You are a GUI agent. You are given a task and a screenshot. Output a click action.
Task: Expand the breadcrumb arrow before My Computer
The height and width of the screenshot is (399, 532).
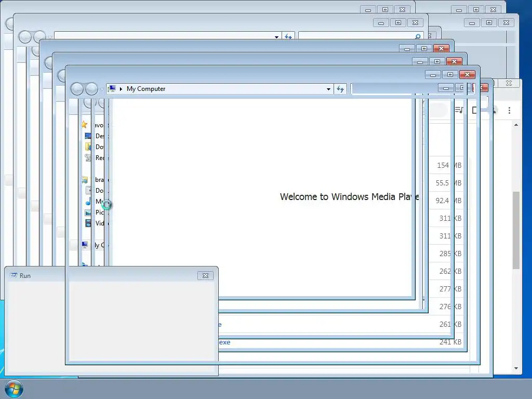tap(121, 89)
